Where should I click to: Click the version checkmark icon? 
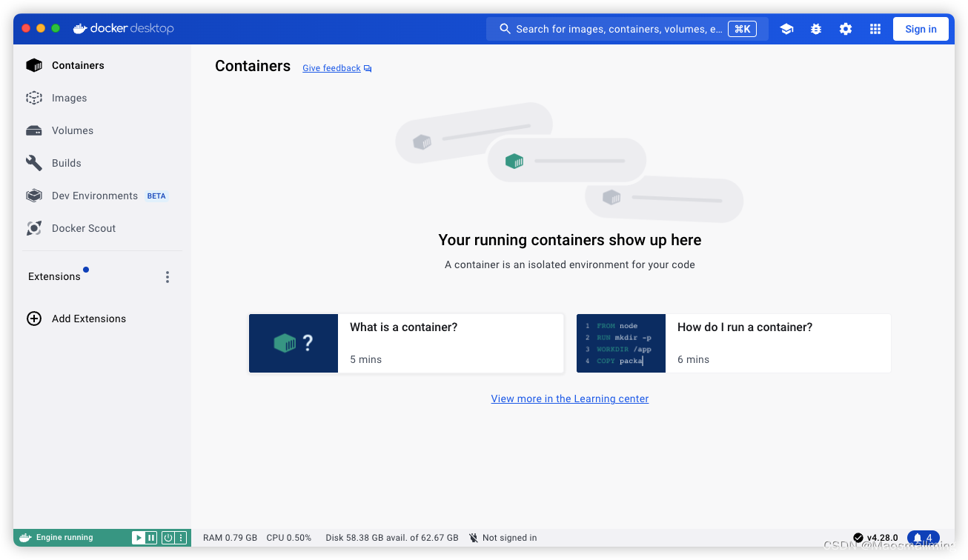[x=858, y=538]
